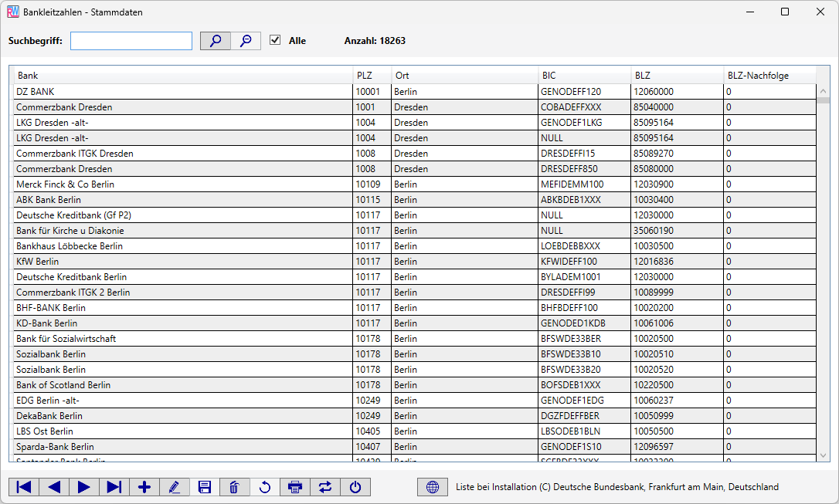This screenshot has width=839, height=504.
Task: Add a new record with plus icon
Action: coord(144,487)
